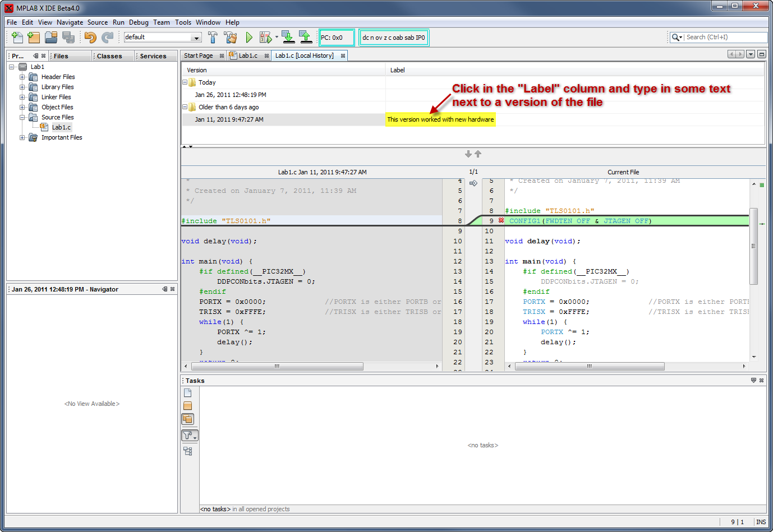The width and height of the screenshot is (773, 532).
Task: Toggle the tasks filter funnel button
Action: tap(189, 436)
